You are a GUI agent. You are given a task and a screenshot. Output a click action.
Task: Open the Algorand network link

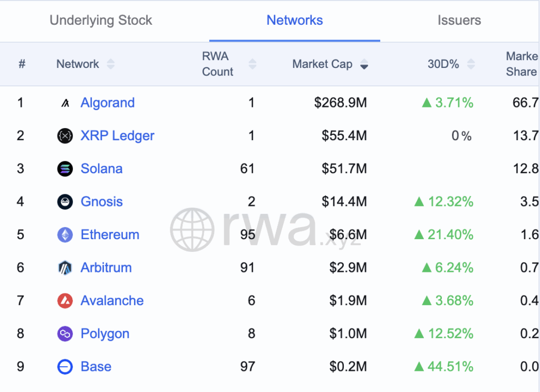pos(108,103)
